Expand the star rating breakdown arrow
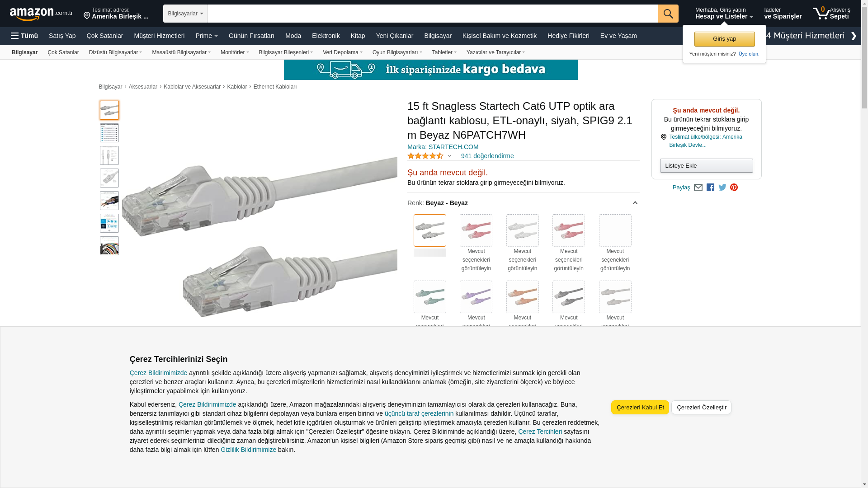868x488 pixels. [449, 156]
